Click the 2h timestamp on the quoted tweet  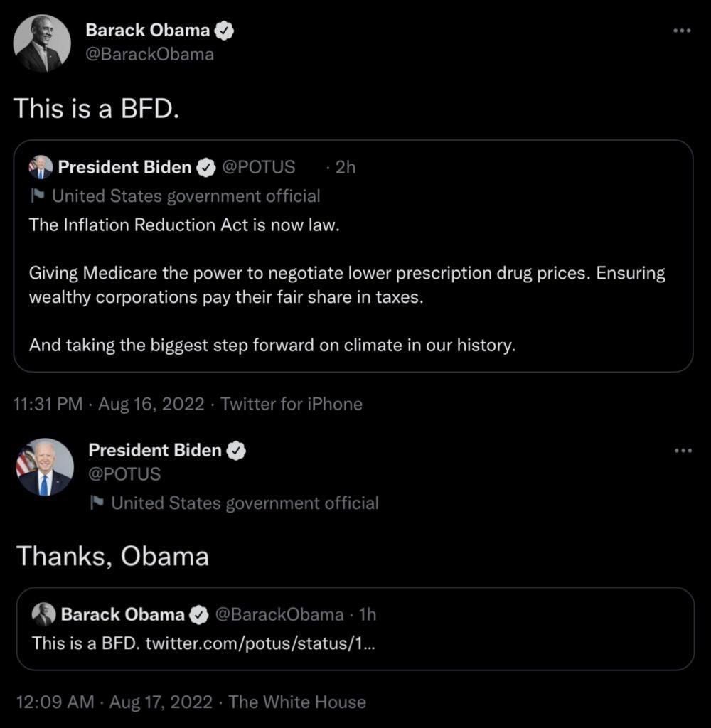tap(346, 167)
